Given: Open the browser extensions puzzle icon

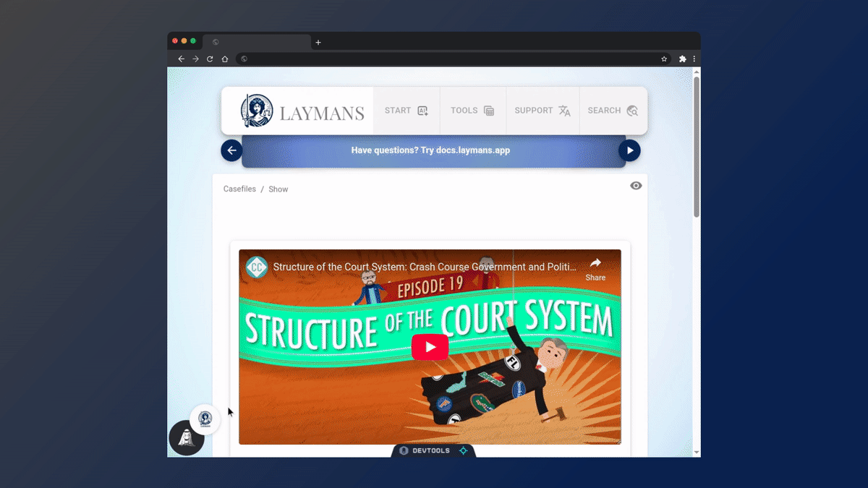Looking at the screenshot, I should coord(682,59).
